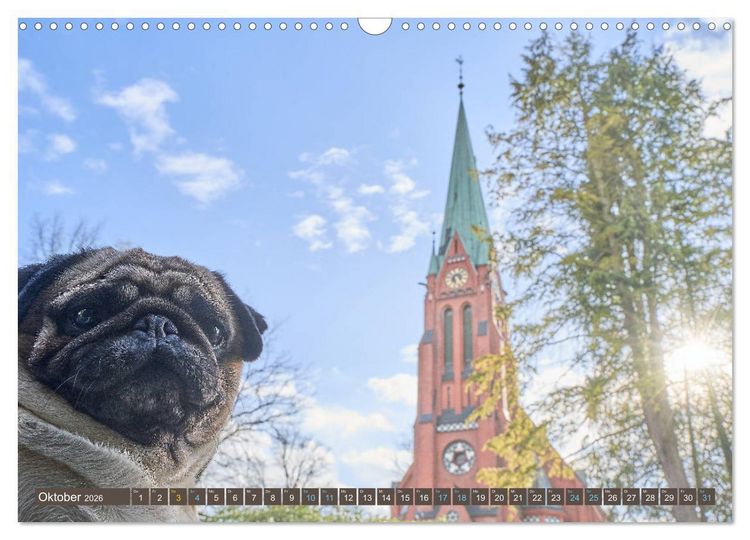Pick the blue day 11 cell
Image resolution: width=750 pixels, height=540 pixels.
click(329, 497)
